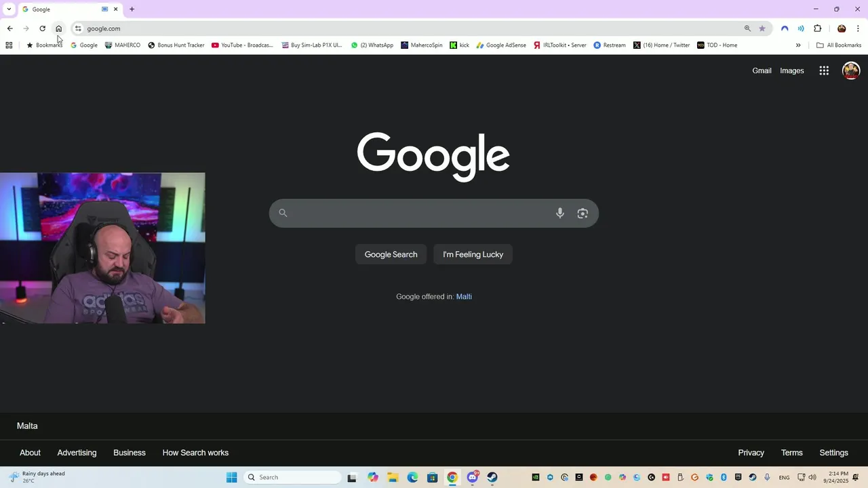Image resolution: width=868 pixels, height=488 pixels.
Task: Search by voice using microphone icon
Action: point(560,213)
